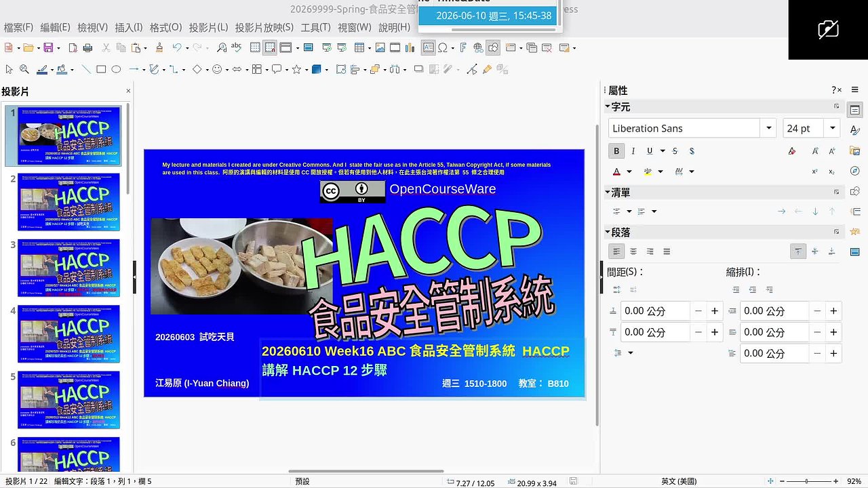Click the 英文 (美國) language status field
This screenshot has width=868, height=488.
click(678, 482)
